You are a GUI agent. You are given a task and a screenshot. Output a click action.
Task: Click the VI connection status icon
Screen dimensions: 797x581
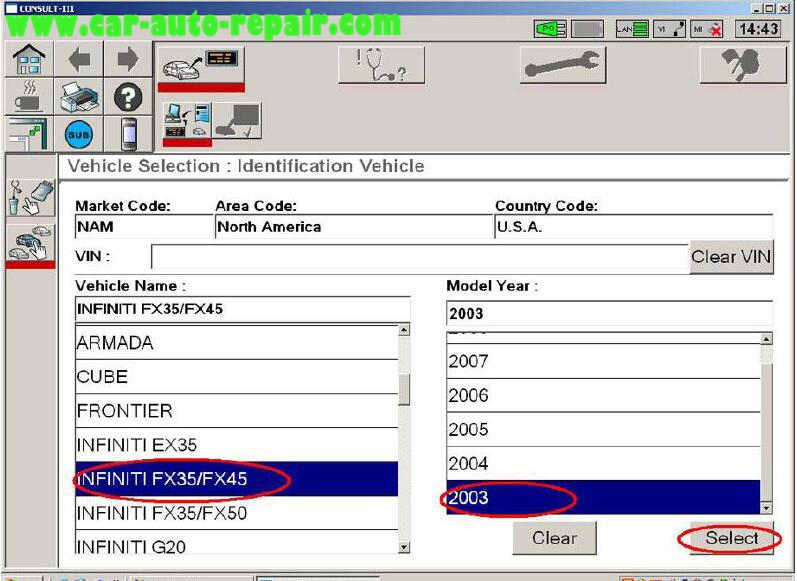coord(669,29)
